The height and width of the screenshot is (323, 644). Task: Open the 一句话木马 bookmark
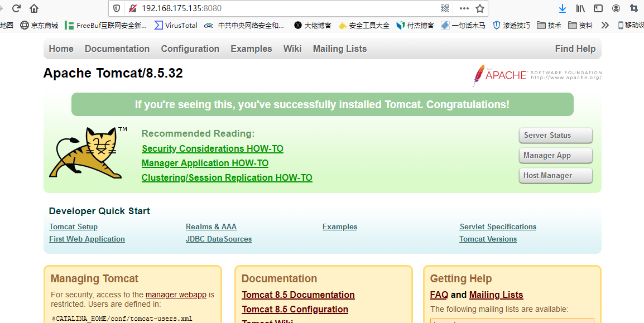(463, 26)
